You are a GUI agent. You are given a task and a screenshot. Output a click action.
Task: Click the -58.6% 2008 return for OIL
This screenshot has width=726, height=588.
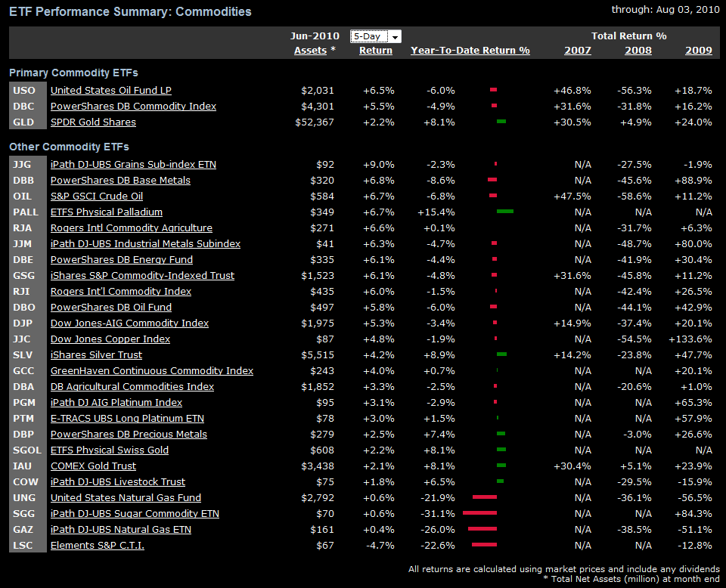tap(634, 197)
